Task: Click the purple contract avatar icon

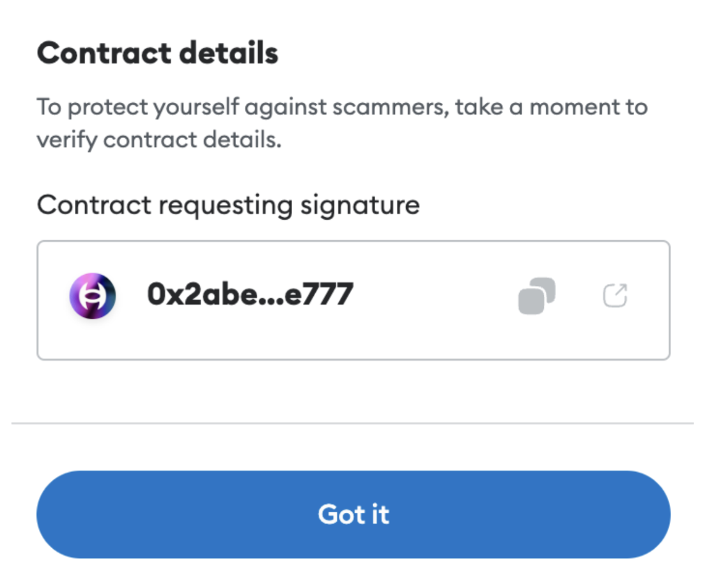Action: click(92, 296)
